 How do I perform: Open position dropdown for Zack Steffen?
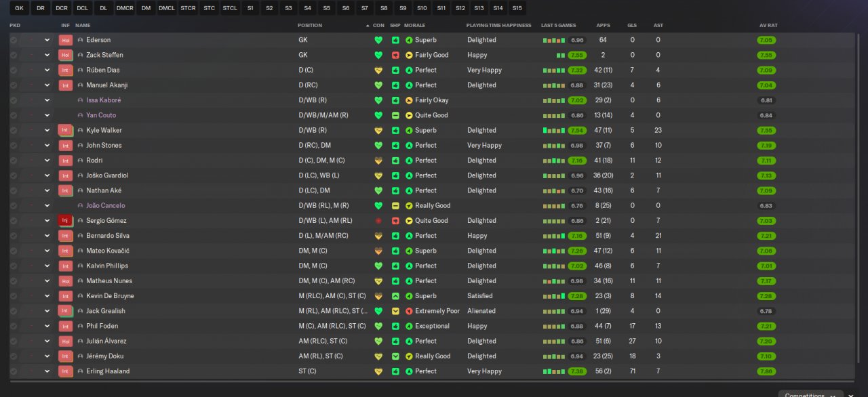pyautogui.click(x=47, y=55)
